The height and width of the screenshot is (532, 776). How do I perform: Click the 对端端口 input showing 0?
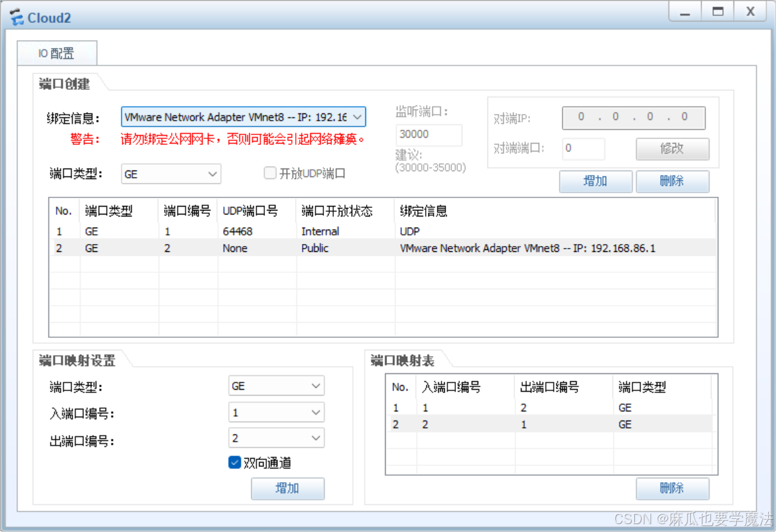coord(583,149)
